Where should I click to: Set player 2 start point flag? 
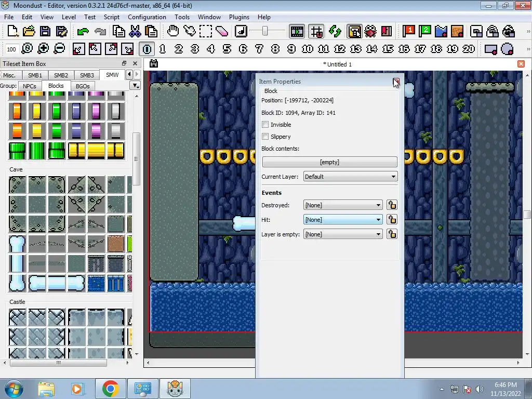click(x=425, y=31)
